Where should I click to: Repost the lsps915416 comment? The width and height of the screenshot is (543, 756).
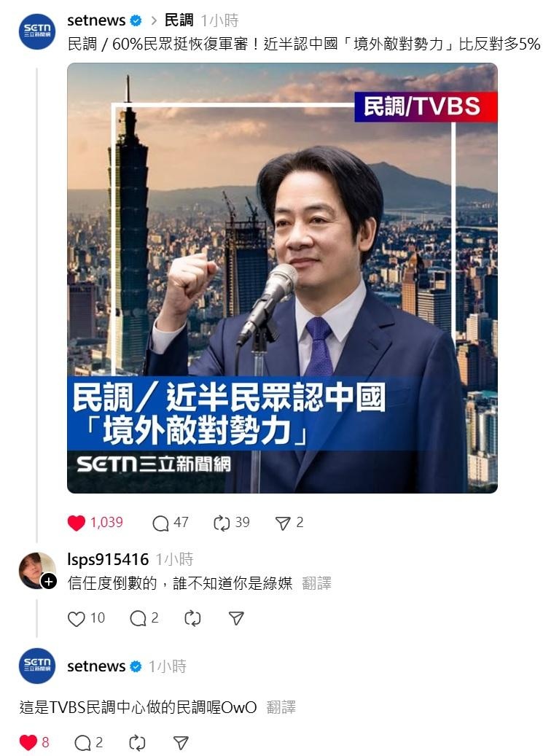pyautogui.click(x=192, y=619)
